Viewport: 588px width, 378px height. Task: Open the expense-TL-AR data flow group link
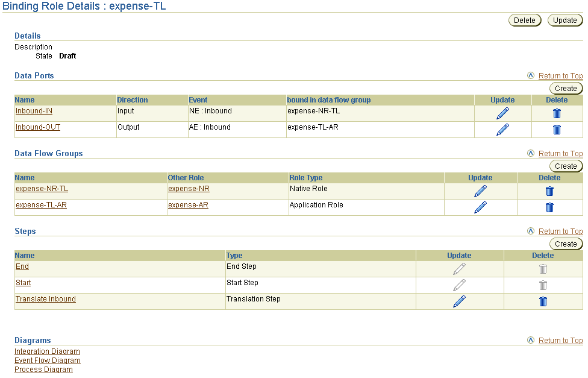click(x=41, y=204)
